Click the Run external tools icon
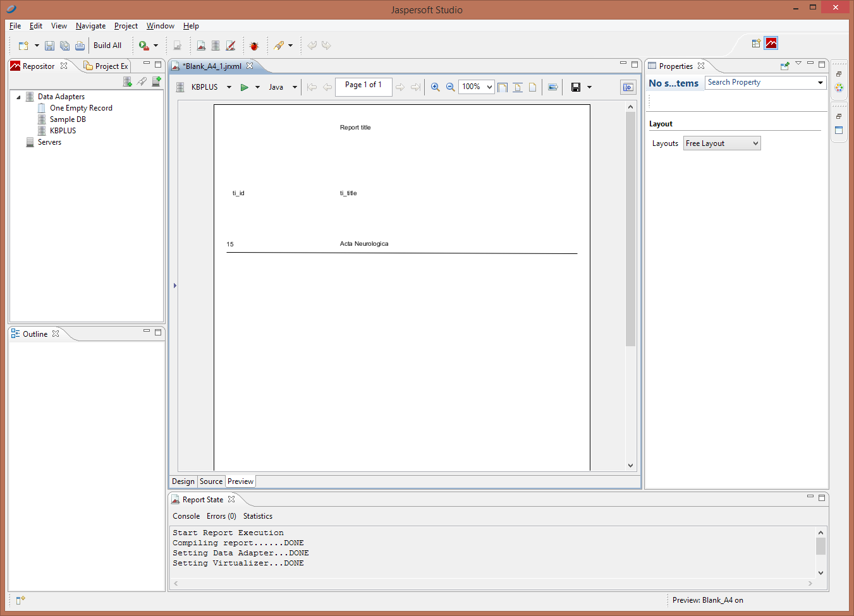The width and height of the screenshot is (854, 616). click(144, 45)
